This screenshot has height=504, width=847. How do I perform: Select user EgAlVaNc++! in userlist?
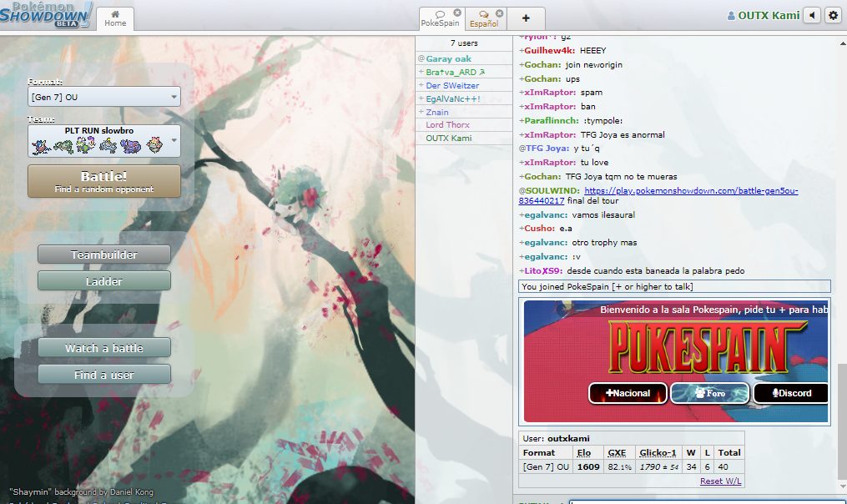pos(464,98)
